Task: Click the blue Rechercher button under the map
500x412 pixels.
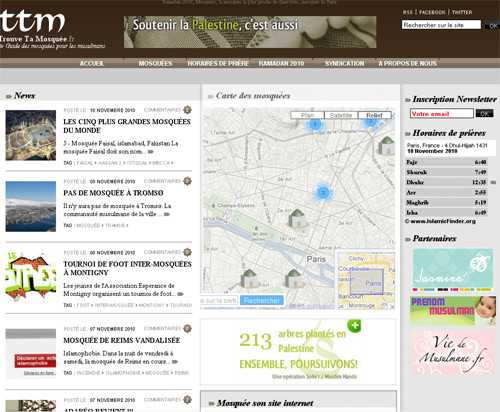Action: click(x=262, y=300)
